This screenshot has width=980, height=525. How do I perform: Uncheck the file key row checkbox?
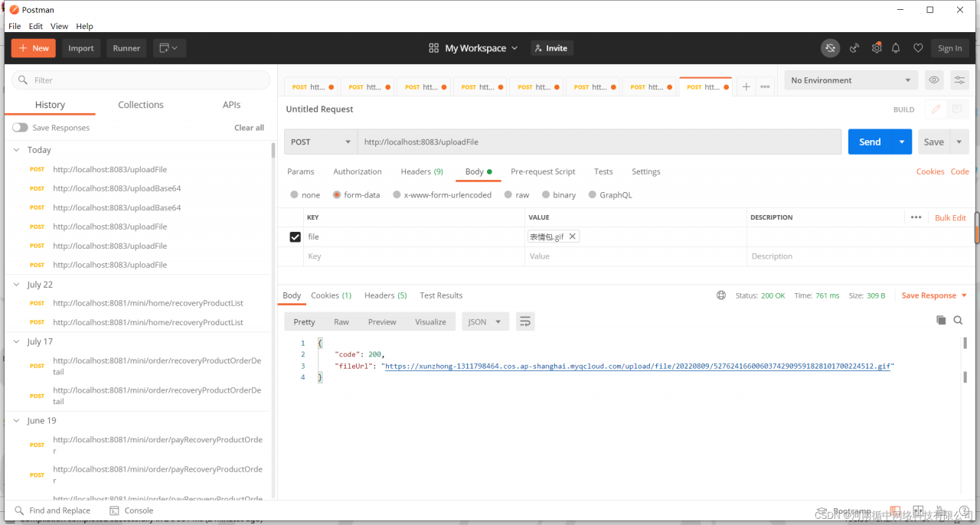(295, 237)
